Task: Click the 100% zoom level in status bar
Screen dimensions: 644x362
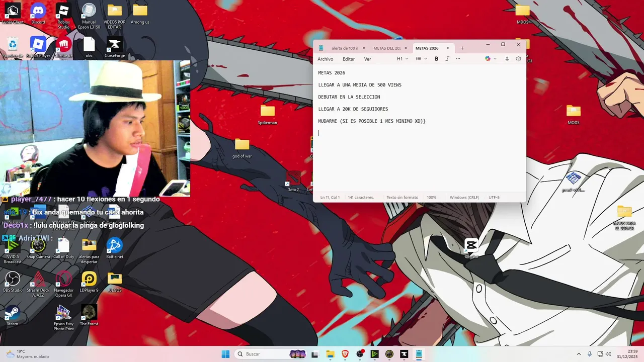Action: pyautogui.click(x=432, y=198)
